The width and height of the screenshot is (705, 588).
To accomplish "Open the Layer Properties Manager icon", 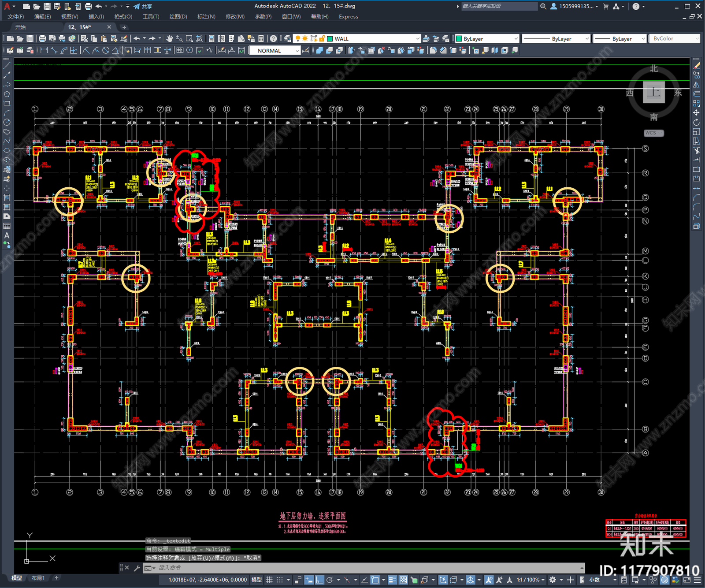I will coord(287,39).
